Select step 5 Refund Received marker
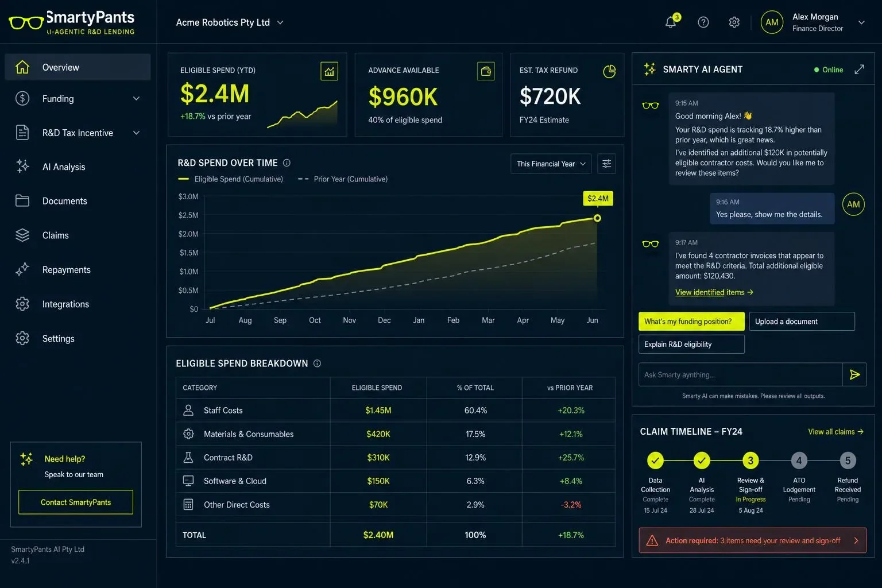This screenshot has height=588, width=882. (848, 461)
